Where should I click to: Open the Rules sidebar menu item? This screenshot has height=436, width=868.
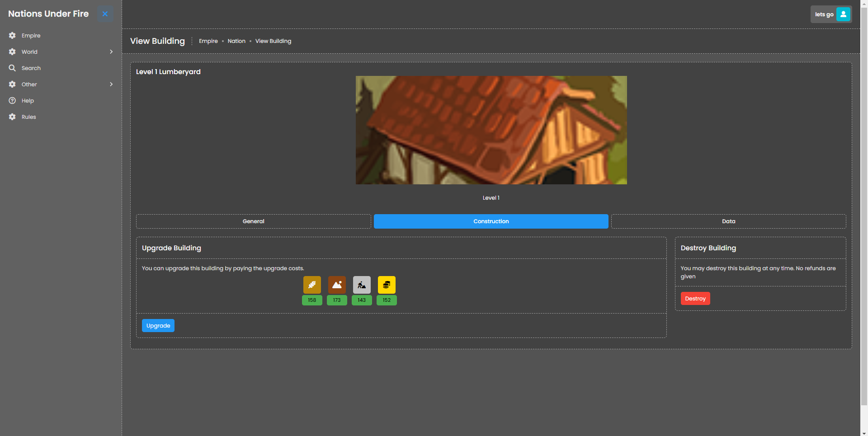click(x=61, y=117)
